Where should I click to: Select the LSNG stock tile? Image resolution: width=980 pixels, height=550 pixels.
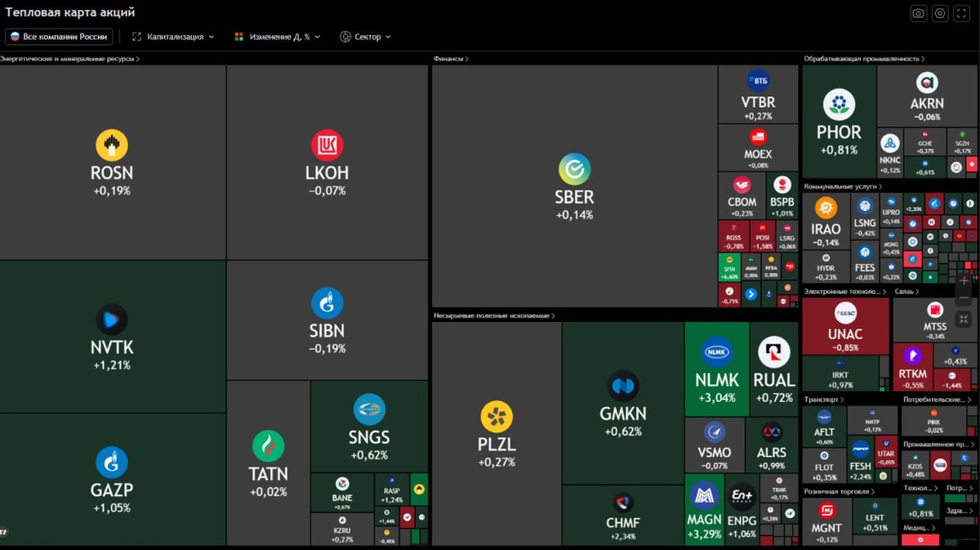tap(864, 217)
